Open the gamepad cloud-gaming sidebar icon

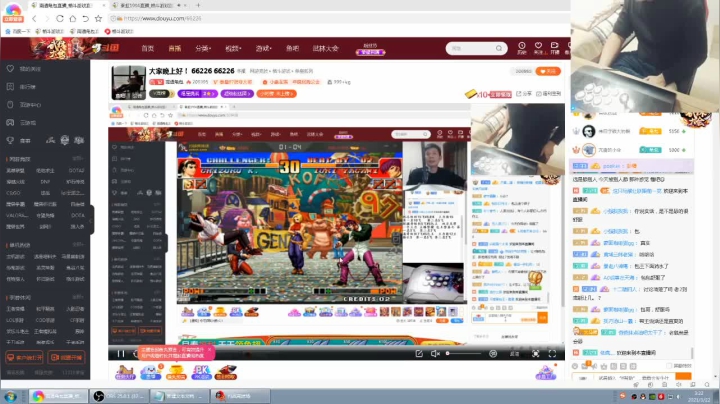(x=10, y=123)
